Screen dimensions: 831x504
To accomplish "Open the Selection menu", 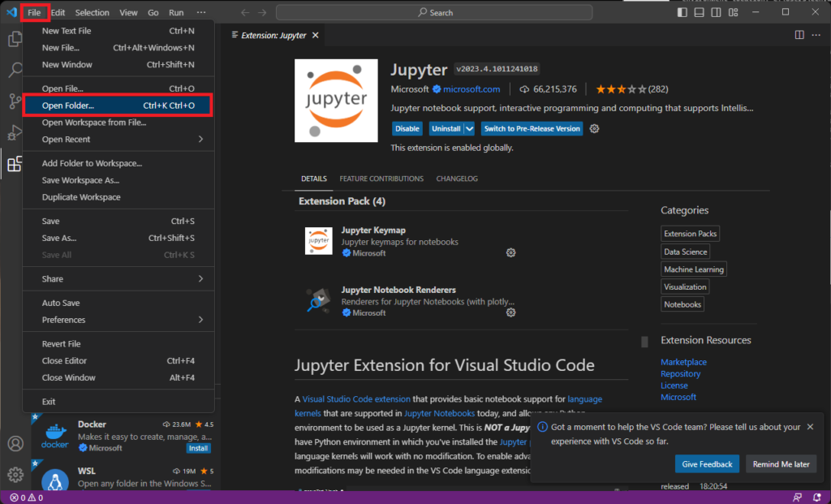I will (x=93, y=12).
